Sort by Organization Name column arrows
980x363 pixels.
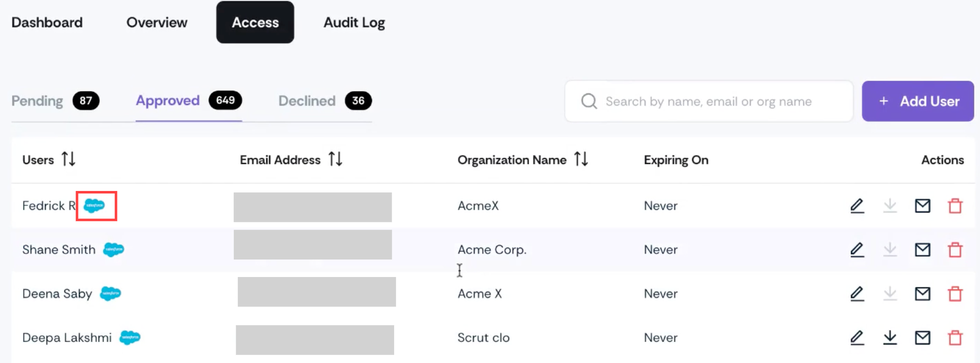581,159
